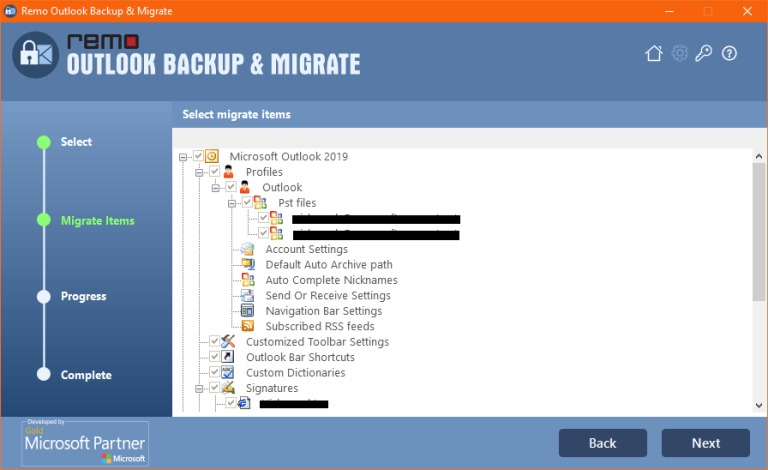Click the Back button
768x470 pixels.
(602, 443)
